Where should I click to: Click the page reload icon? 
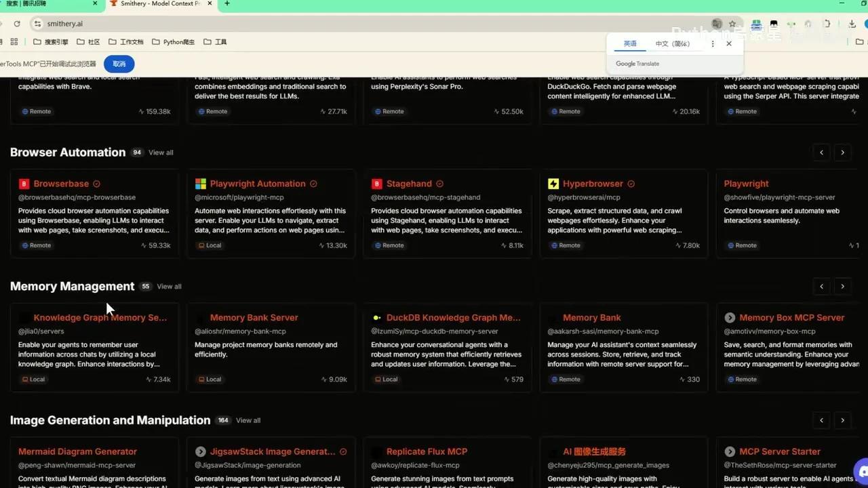click(17, 23)
